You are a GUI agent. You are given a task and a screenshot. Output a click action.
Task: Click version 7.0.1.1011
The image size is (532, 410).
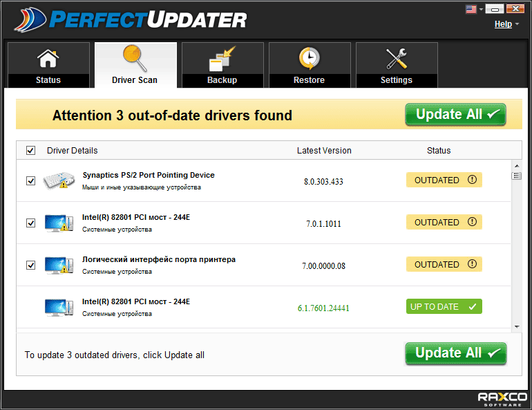click(x=323, y=223)
